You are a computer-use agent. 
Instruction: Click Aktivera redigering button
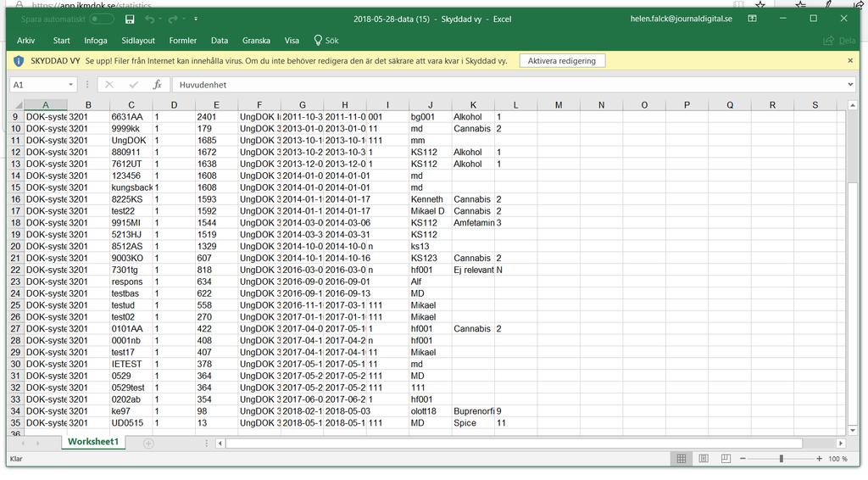[x=562, y=61]
